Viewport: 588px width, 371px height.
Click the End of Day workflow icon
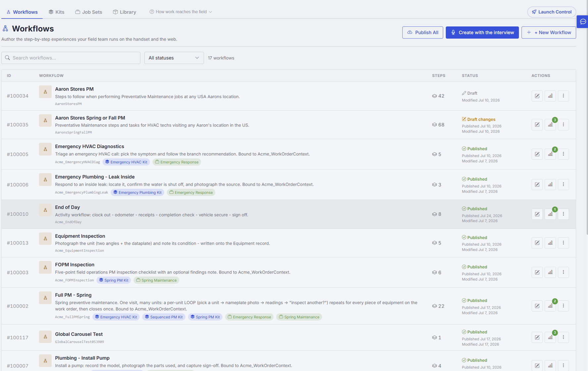pos(45,210)
